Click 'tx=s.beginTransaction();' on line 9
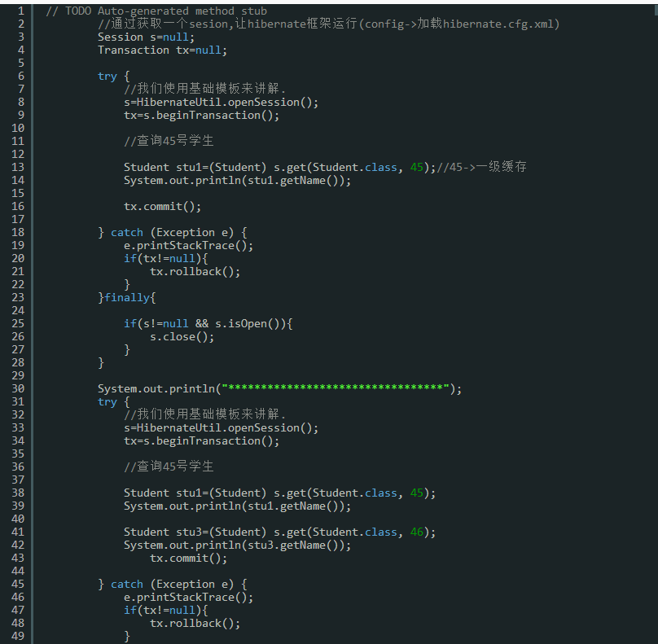The width and height of the screenshot is (658, 644). [x=201, y=116]
